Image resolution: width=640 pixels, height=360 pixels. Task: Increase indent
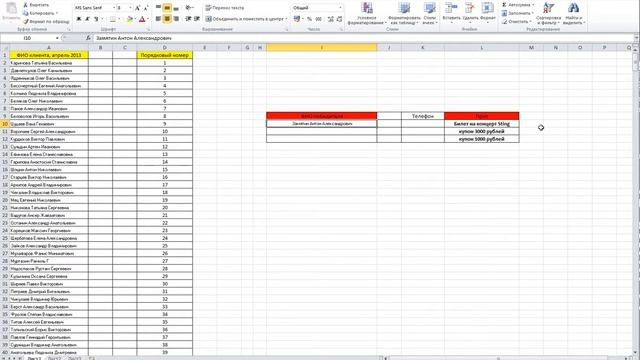[197, 19]
